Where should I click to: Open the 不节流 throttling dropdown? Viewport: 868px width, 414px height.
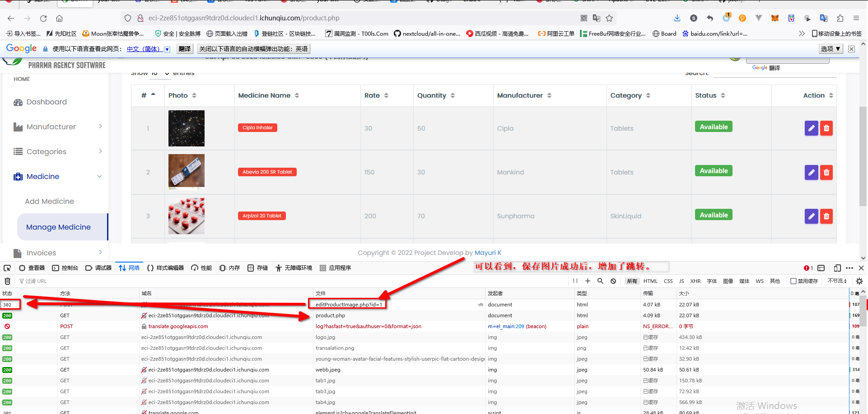point(837,281)
